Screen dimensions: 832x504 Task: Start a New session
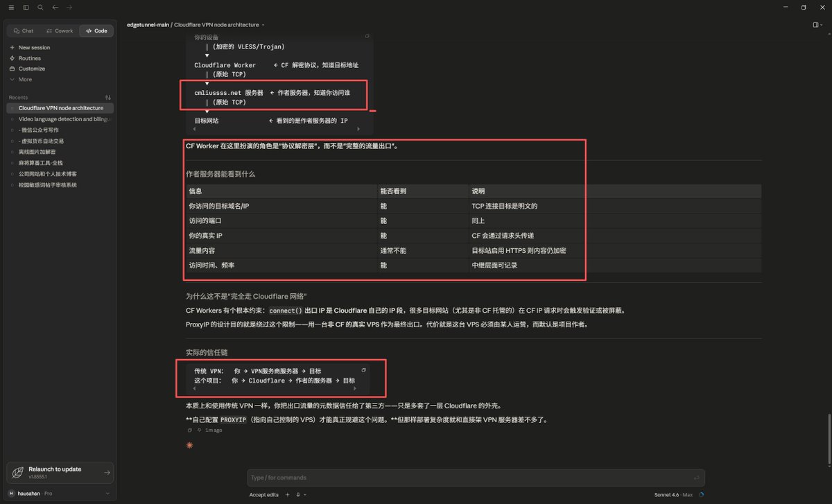pos(60,48)
